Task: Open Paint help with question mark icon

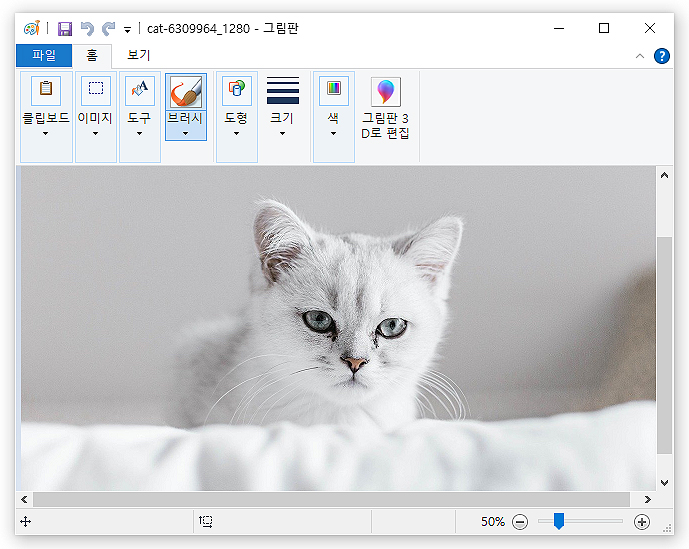Action: 662,56
